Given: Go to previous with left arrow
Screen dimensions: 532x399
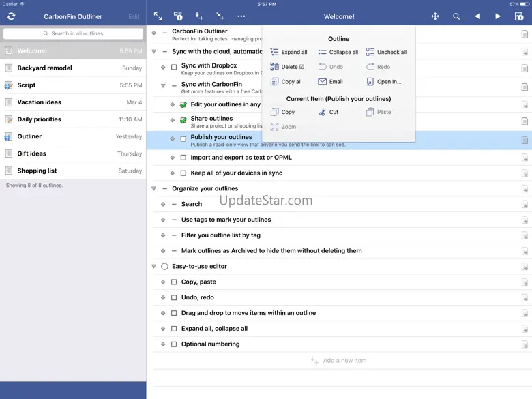Looking at the screenshot, I should (477, 16).
